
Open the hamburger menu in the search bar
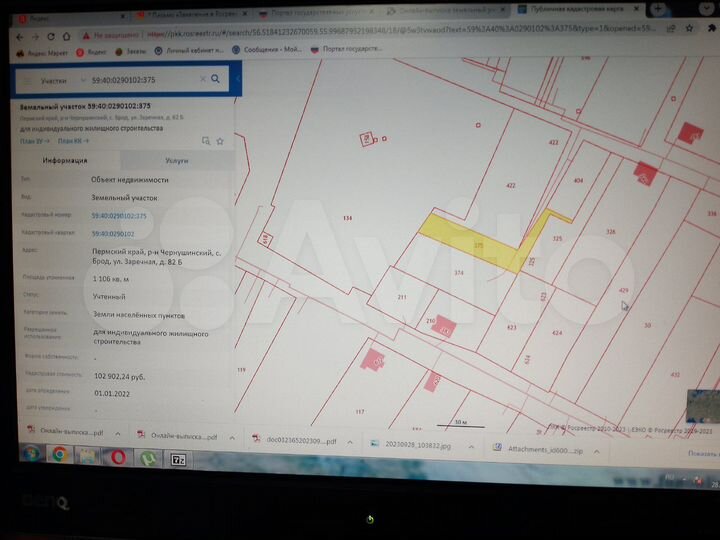pos(28,81)
